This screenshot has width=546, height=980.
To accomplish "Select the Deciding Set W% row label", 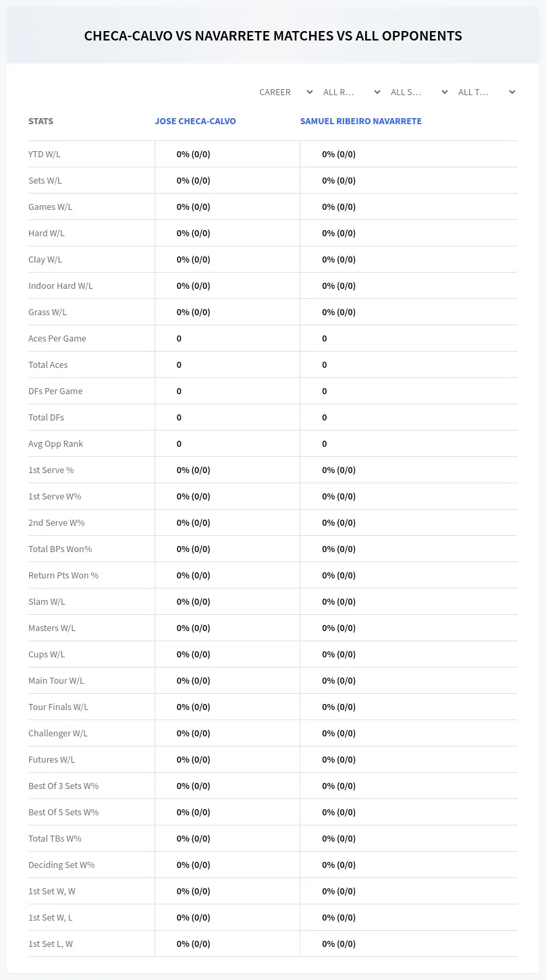I will pos(61,865).
